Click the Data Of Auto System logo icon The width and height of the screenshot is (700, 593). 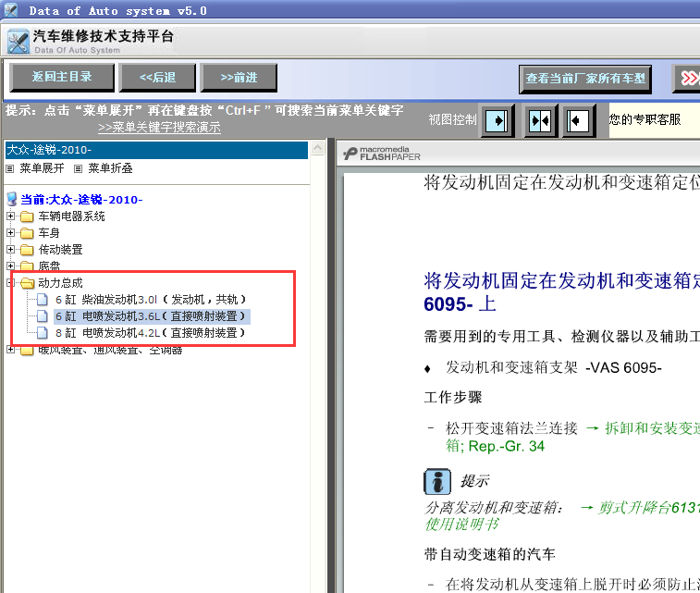(18, 42)
